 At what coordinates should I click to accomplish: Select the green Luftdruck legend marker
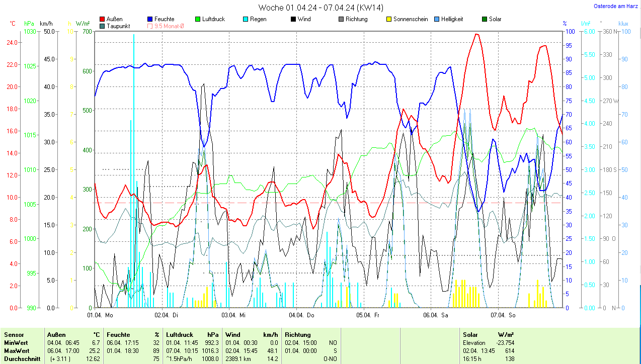tap(198, 19)
